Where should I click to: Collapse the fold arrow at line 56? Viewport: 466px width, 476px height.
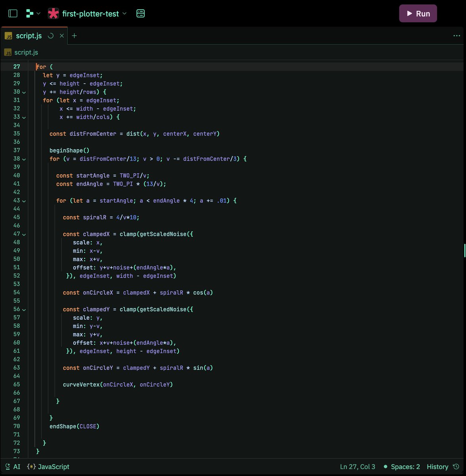pos(24,310)
